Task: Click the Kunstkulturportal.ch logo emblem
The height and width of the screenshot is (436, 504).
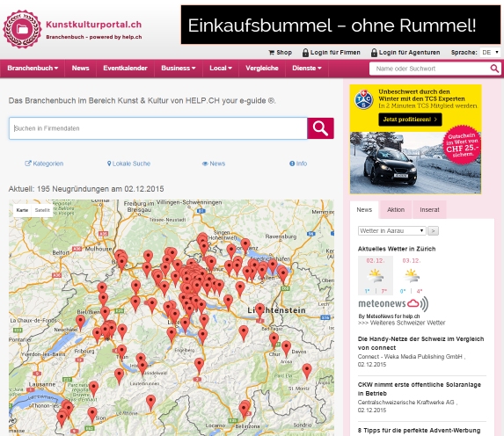Action: point(22,29)
